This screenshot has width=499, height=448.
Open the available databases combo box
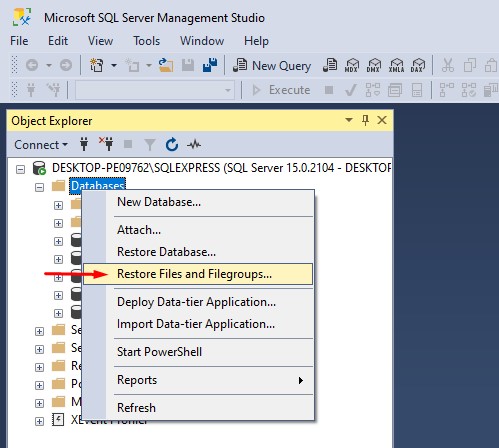point(154,90)
